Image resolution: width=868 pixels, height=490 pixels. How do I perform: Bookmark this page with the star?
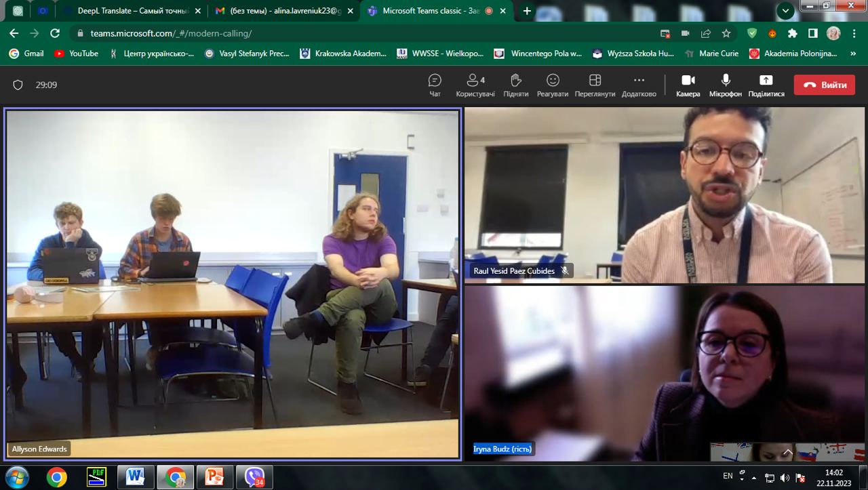click(x=726, y=33)
